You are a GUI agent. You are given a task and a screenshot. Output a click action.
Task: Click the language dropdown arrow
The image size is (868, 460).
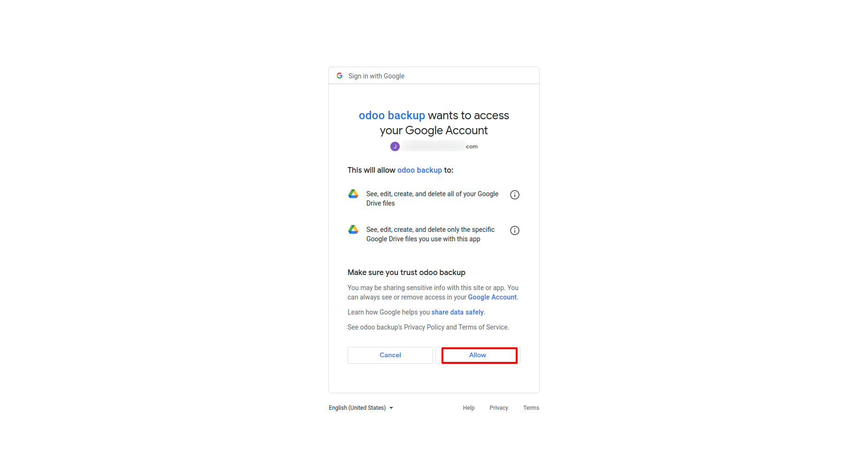[391, 408]
